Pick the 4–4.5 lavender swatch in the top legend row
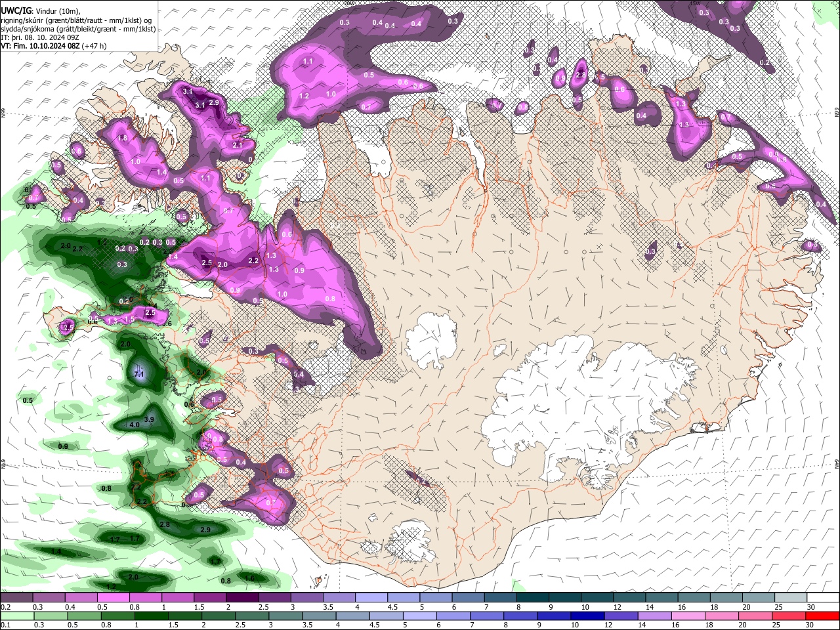The image size is (840, 630). click(371, 598)
